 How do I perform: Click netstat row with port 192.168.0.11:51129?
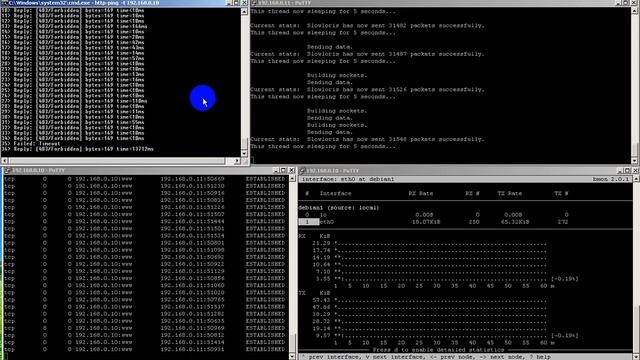tap(144, 271)
